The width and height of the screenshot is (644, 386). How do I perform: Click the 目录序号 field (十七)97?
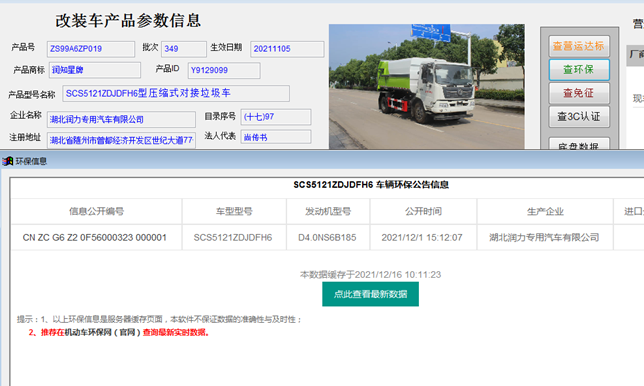(x=276, y=117)
